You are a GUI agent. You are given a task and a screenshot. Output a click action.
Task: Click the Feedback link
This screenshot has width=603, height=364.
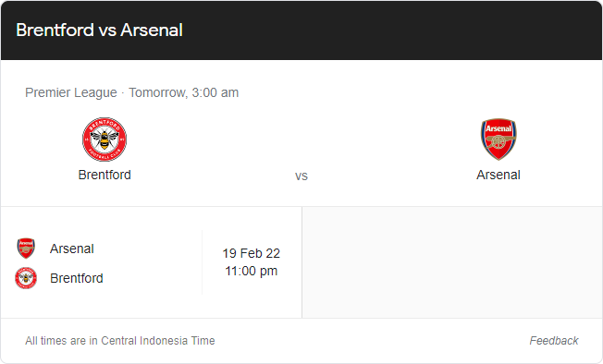[x=554, y=341]
